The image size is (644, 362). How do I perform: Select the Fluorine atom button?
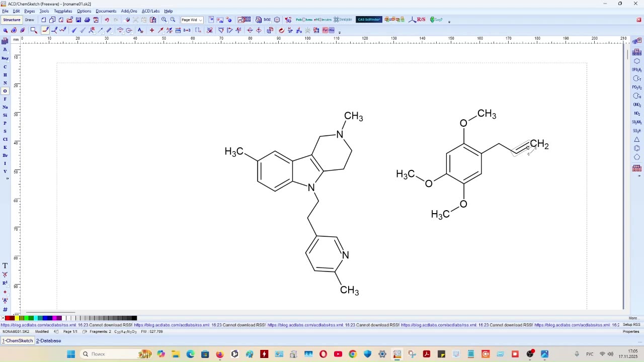pyautogui.click(x=5, y=99)
